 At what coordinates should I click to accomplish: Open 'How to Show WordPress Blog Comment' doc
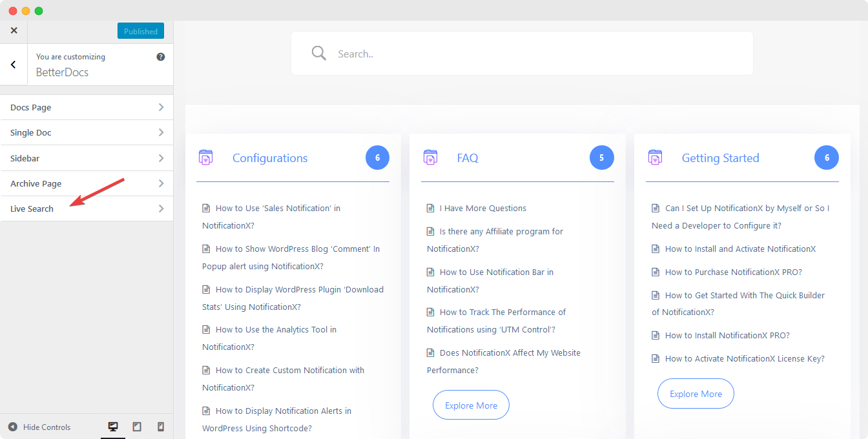(x=291, y=258)
